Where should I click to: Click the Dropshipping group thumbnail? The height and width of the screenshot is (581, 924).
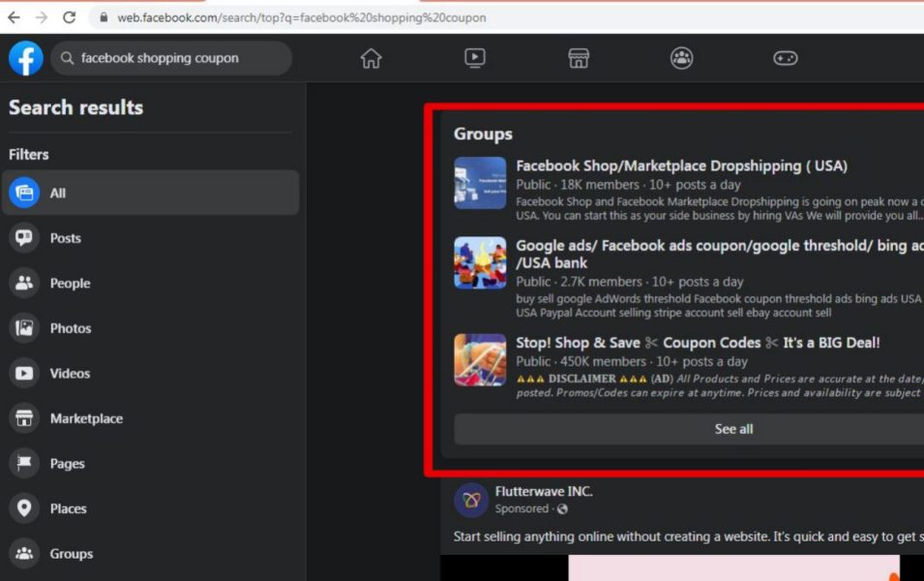click(480, 183)
